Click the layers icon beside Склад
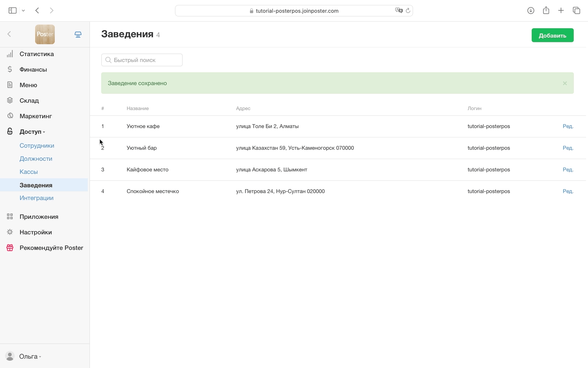The height and width of the screenshot is (368, 588). tap(10, 100)
